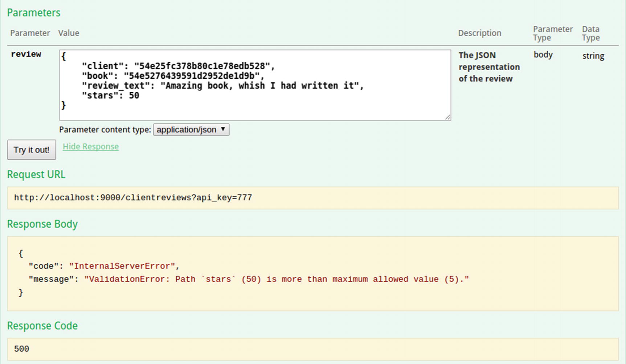
Task: Click the stars value 50 in review JSON
Action: tap(134, 95)
